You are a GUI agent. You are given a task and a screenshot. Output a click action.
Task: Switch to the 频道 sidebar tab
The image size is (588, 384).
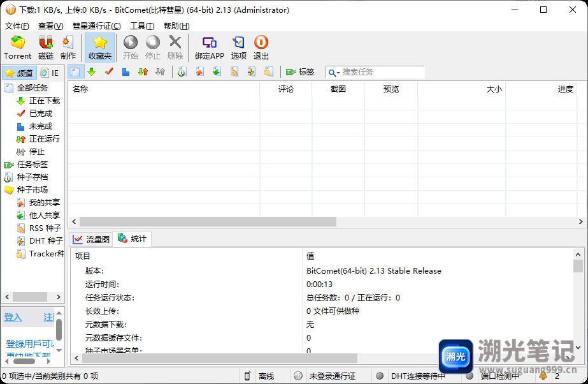[x=19, y=73]
